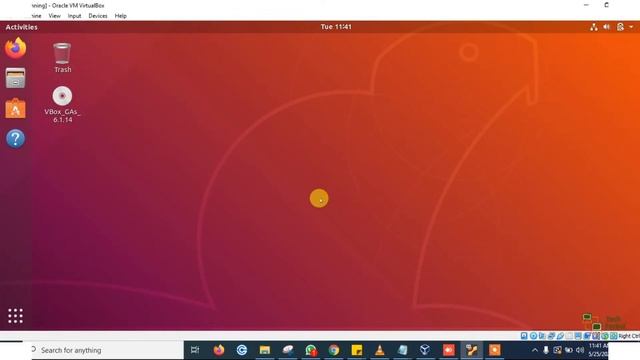Click the Windows tray volume speaker icon
The height and width of the screenshot is (360, 640).
(x=580, y=350)
